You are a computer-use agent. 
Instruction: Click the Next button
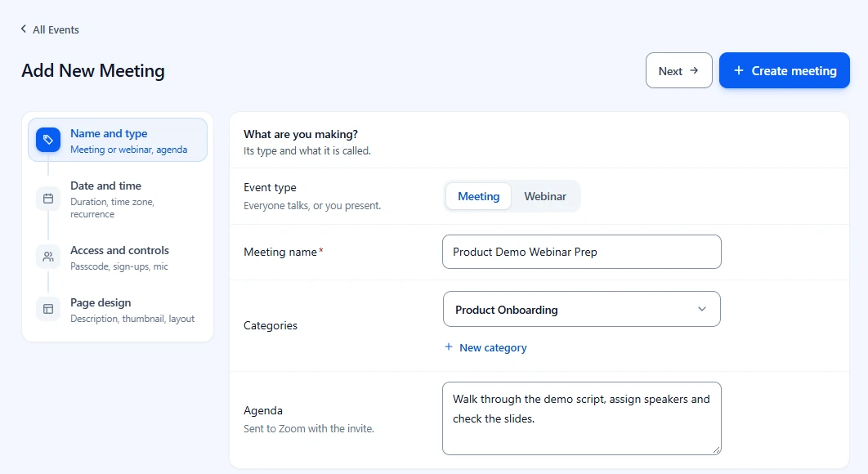[678, 70]
